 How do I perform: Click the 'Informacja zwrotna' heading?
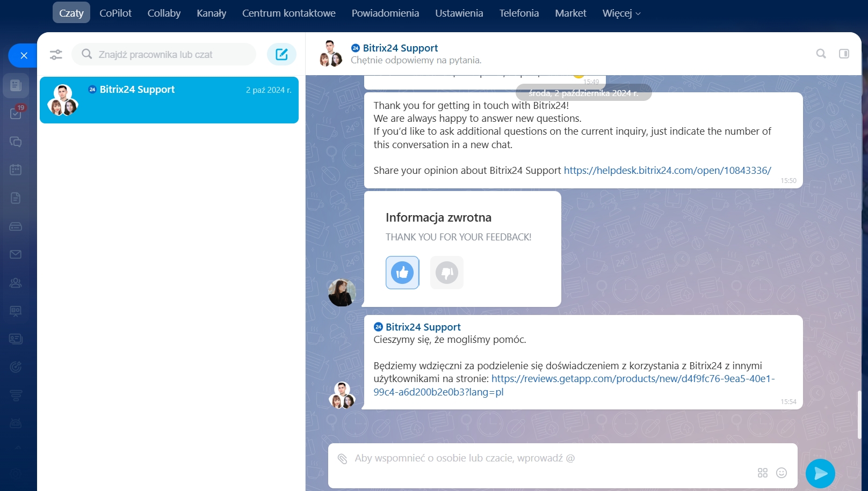(x=438, y=217)
